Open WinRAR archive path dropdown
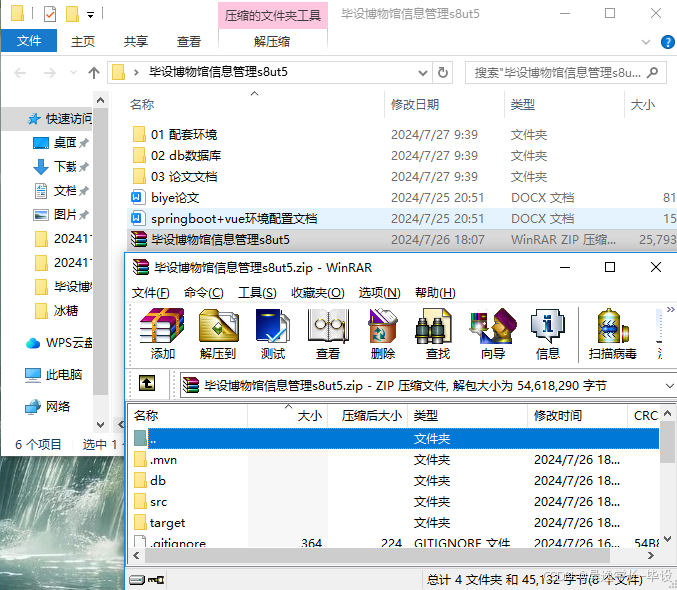The image size is (677, 590). point(669,385)
